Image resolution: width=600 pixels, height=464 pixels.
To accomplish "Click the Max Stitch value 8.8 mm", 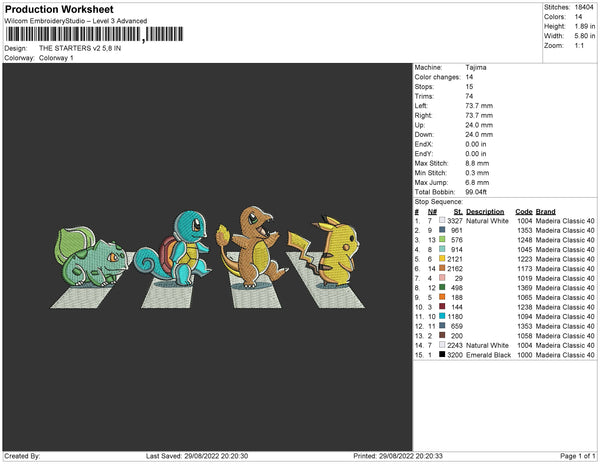I will [x=477, y=163].
